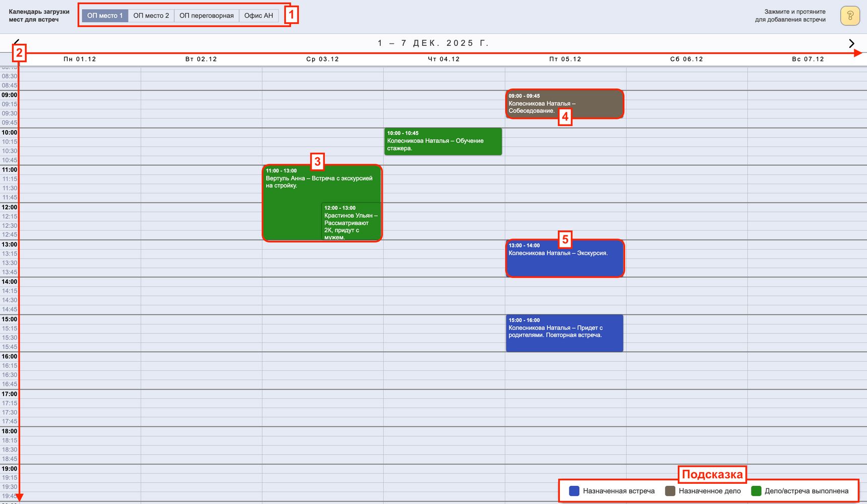This screenshot has width=867, height=504.
Task: Click the Назначенная встреча legend label
Action: 619,491
